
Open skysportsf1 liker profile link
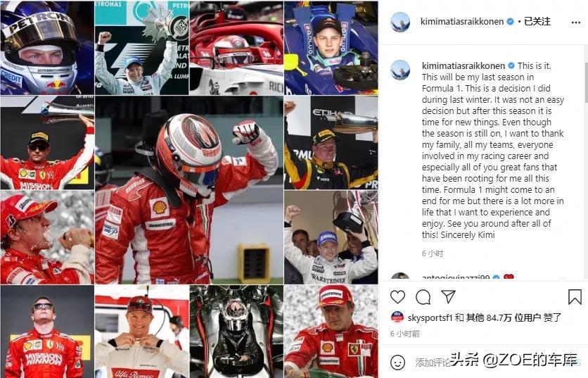point(430,317)
